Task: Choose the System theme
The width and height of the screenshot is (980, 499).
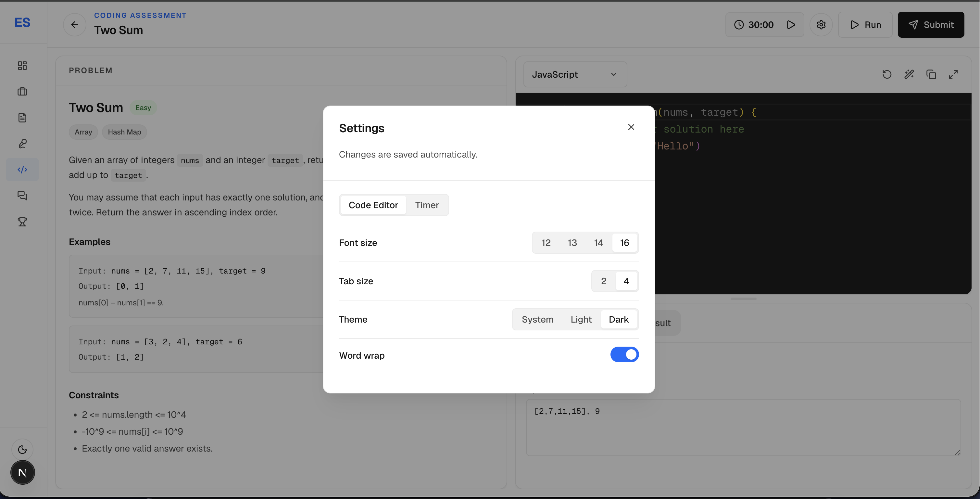Action: (x=537, y=319)
